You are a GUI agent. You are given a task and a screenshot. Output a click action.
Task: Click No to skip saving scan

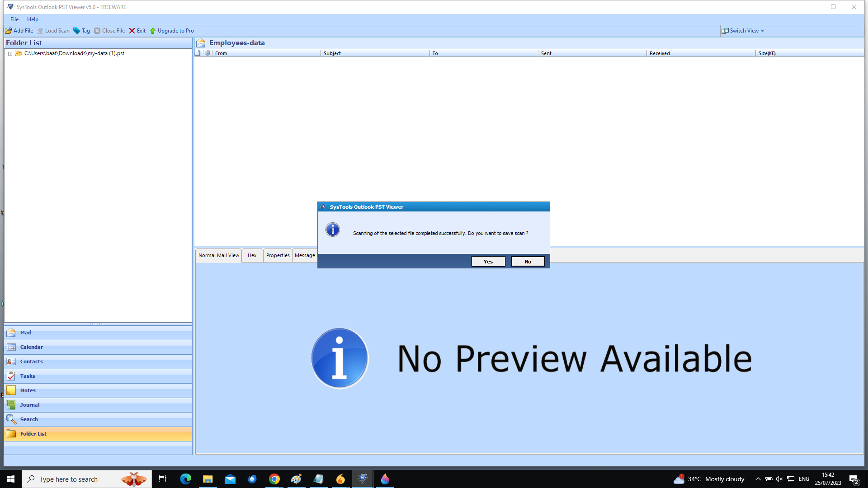click(528, 262)
